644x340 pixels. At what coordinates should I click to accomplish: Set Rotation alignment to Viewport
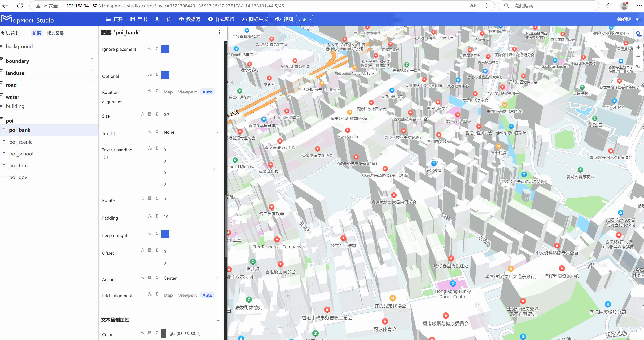pyautogui.click(x=187, y=92)
